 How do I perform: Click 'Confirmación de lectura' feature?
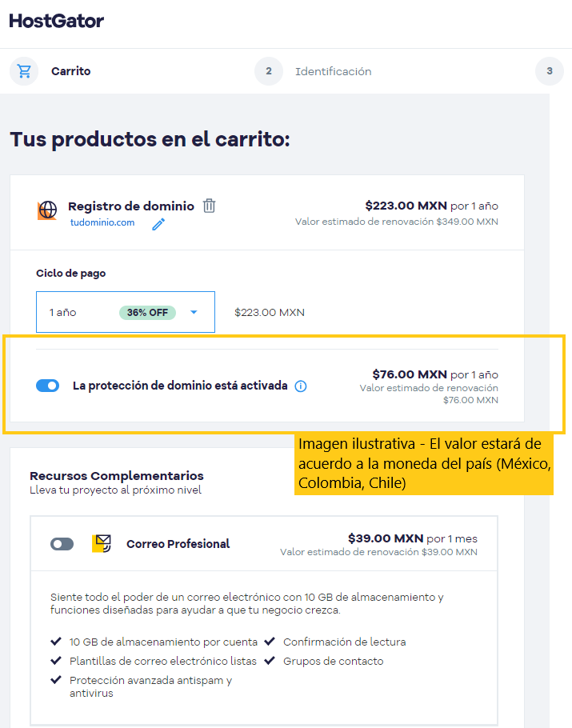[345, 642]
